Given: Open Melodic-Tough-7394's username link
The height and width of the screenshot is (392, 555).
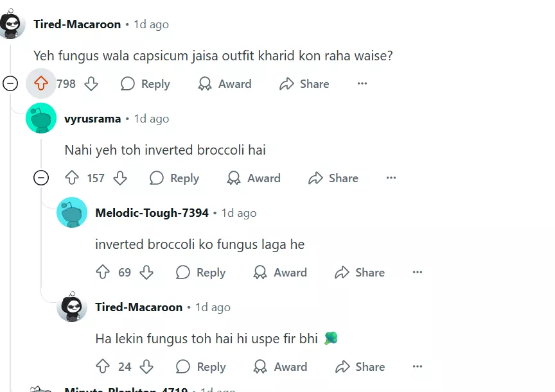Looking at the screenshot, I should click(x=152, y=213).
